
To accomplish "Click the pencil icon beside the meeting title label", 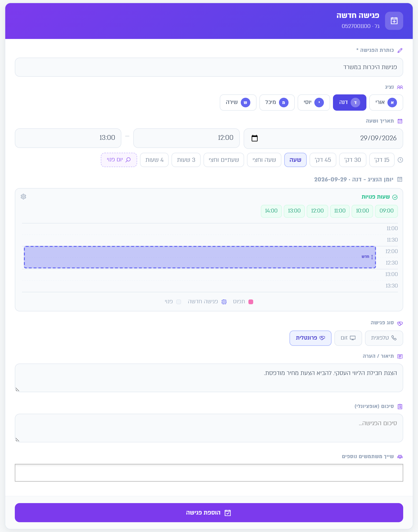I will [x=400, y=50].
